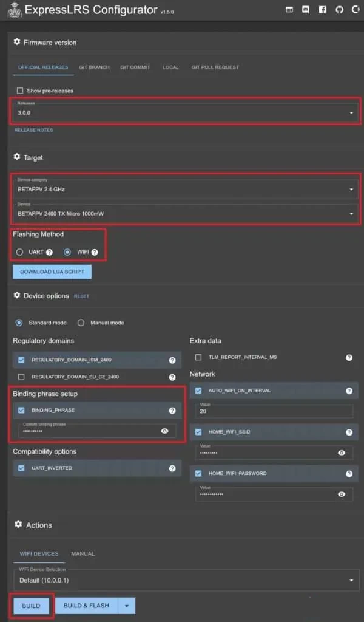Open WiFi Device Selection dropdown

pos(186,579)
